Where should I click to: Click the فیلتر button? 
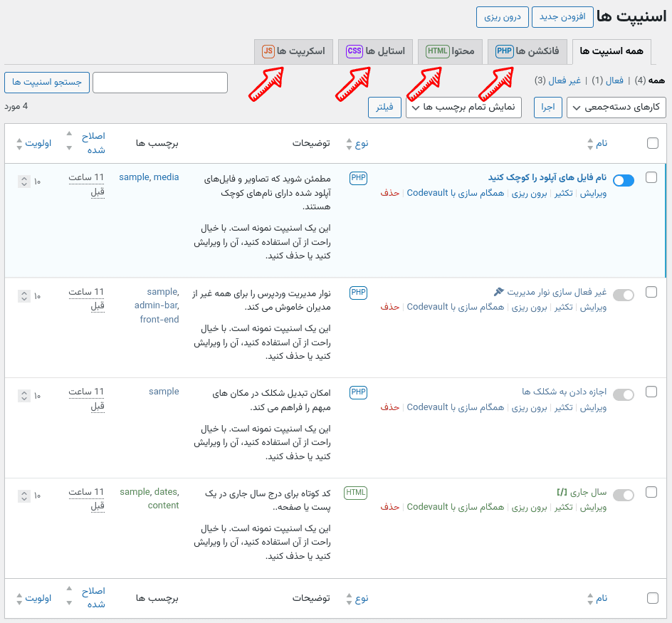click(x=384, y=108)
